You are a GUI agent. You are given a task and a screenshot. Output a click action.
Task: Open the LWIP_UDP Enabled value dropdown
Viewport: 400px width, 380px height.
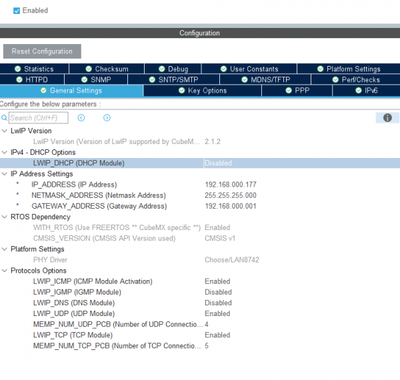coord(217,313)
